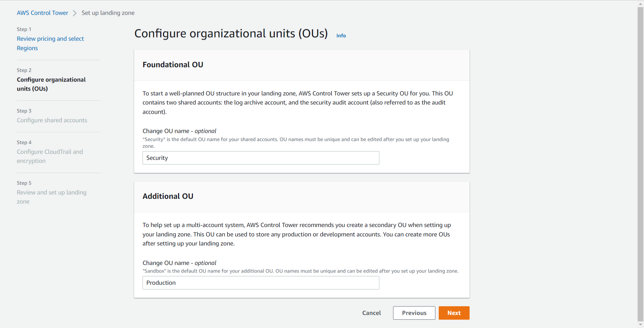644x328 pixels.
Task: Click the orange Next button
Action: pos(454,313)
